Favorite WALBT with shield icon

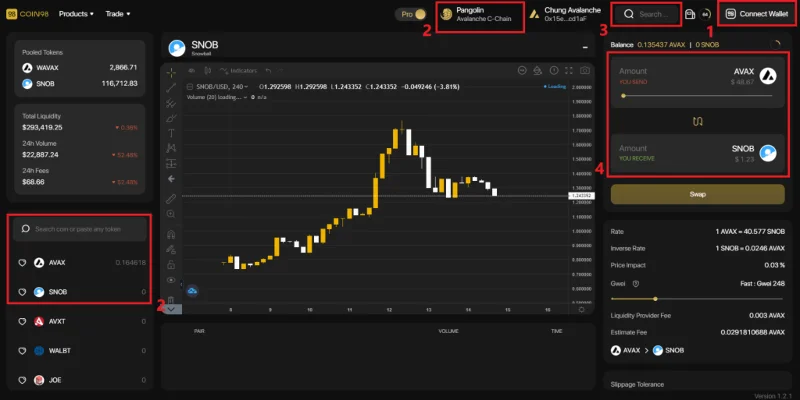(x=22, y=351)
